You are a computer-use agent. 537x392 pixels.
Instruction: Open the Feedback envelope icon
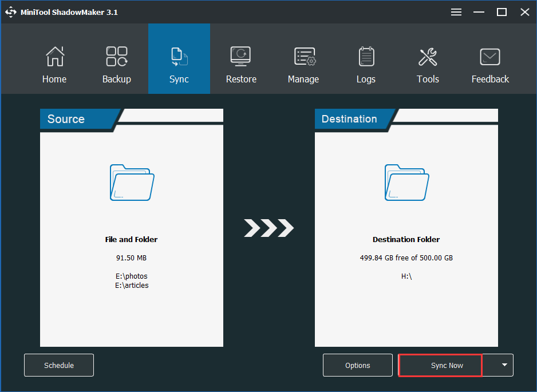point(489,57)
